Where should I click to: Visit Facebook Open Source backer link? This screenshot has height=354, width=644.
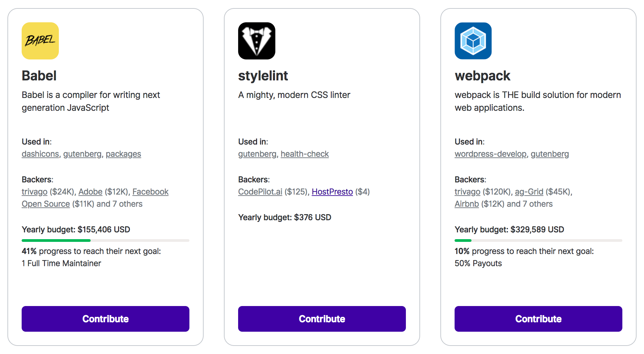tap(150, 192)
